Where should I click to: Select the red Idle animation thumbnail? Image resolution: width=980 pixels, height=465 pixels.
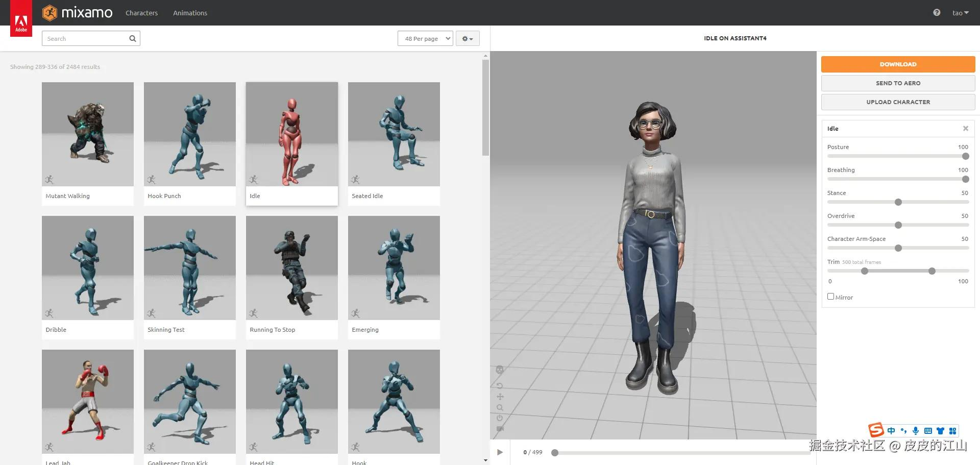(x=292, y=134)
